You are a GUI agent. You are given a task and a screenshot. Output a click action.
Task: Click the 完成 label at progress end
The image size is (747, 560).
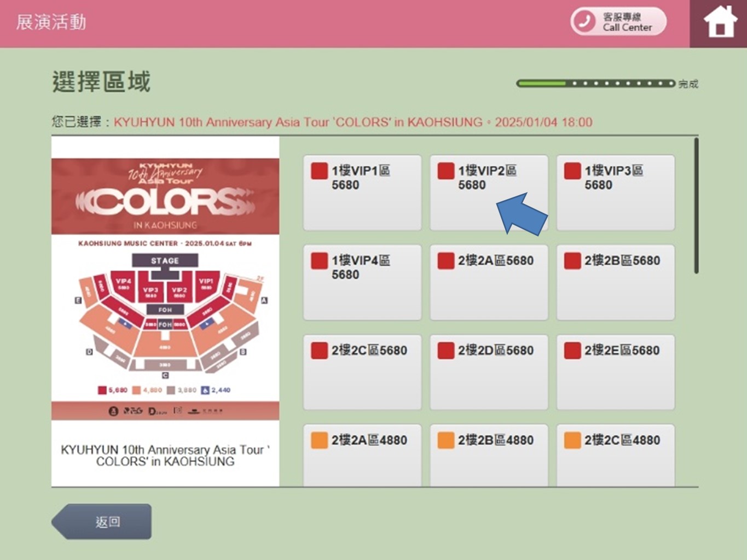(x=688, y=84)
